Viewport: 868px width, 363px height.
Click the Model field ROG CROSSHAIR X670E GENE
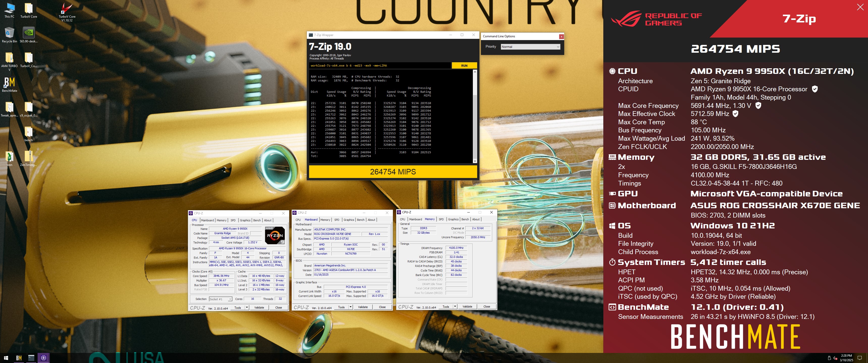(337, 234)
